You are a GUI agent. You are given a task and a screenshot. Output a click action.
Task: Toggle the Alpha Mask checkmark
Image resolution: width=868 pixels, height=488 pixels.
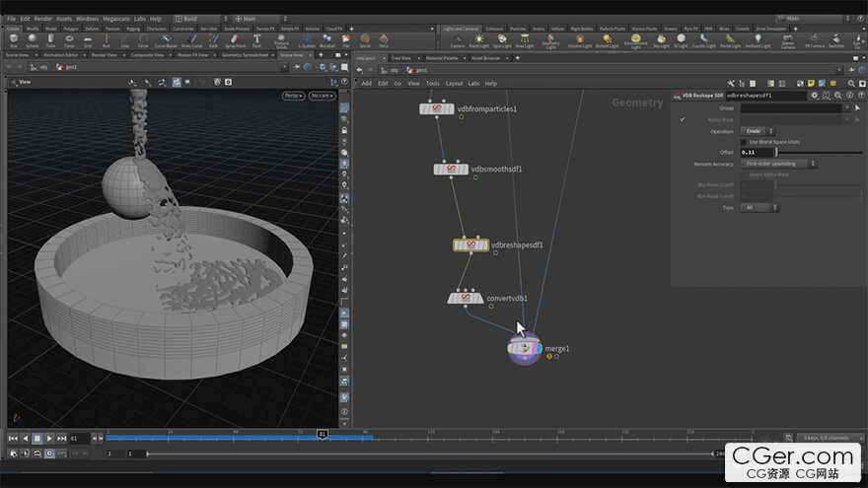coord(683,119)
